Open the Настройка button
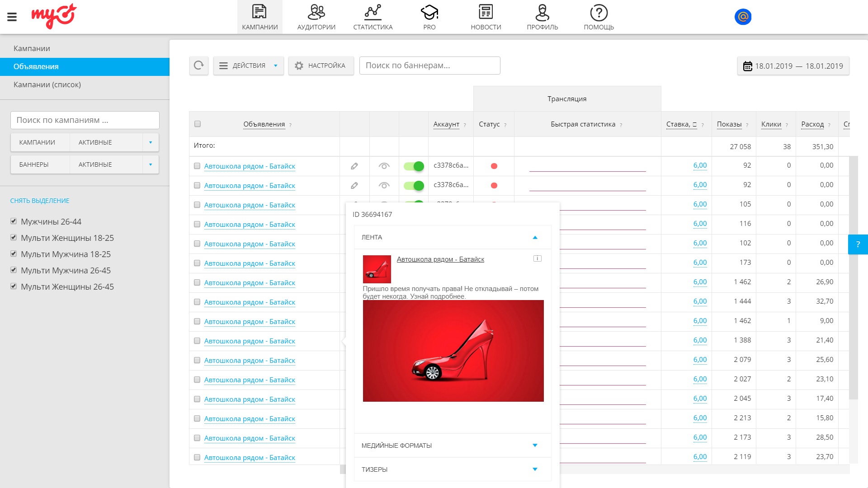 click(x=321, y=66)
